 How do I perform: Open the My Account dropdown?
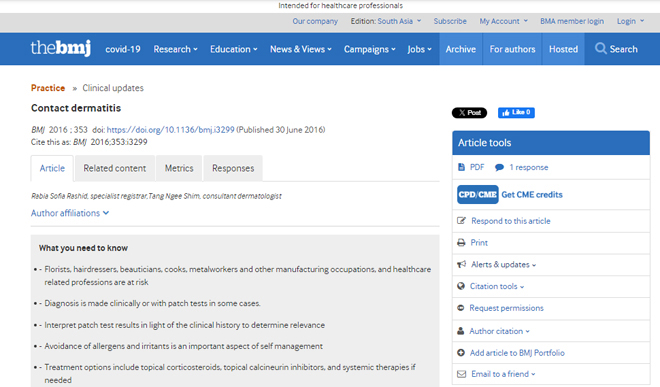coord(503,21)
